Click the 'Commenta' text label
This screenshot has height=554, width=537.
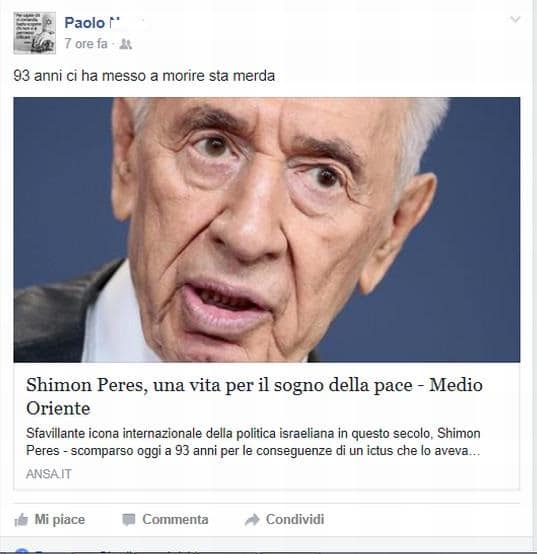click(x=175, y=520)
